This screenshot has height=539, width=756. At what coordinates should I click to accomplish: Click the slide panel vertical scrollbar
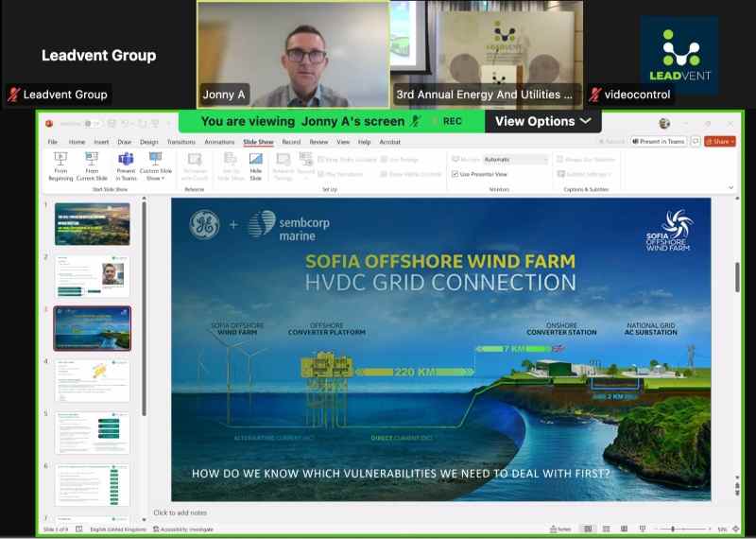(144, 309)
